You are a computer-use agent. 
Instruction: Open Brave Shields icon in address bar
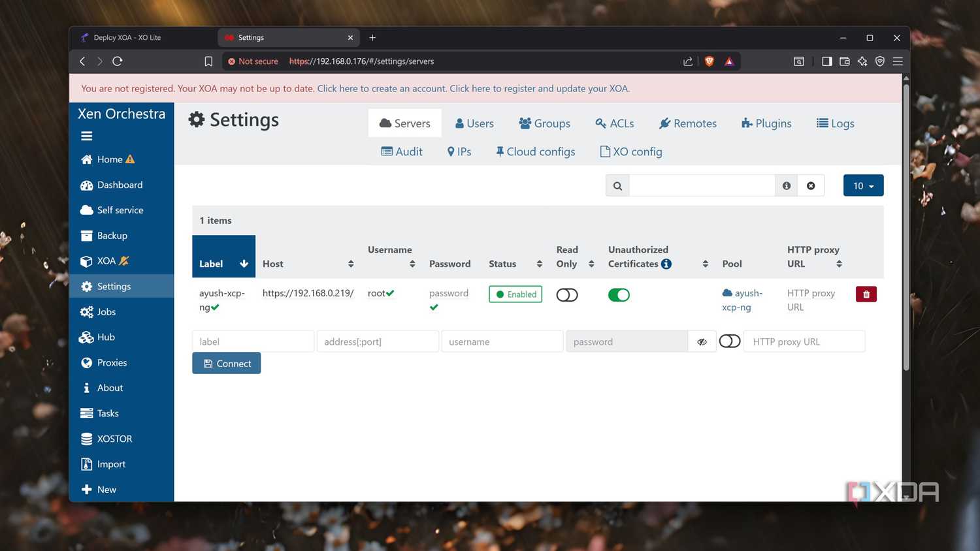coord(710,61)
